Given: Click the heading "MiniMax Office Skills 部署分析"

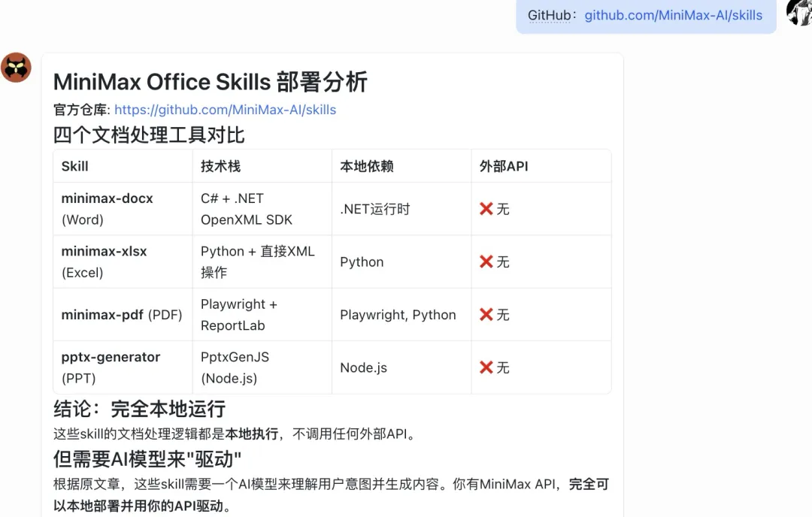Looking at the screenshot, I should (x=211, y=82).
